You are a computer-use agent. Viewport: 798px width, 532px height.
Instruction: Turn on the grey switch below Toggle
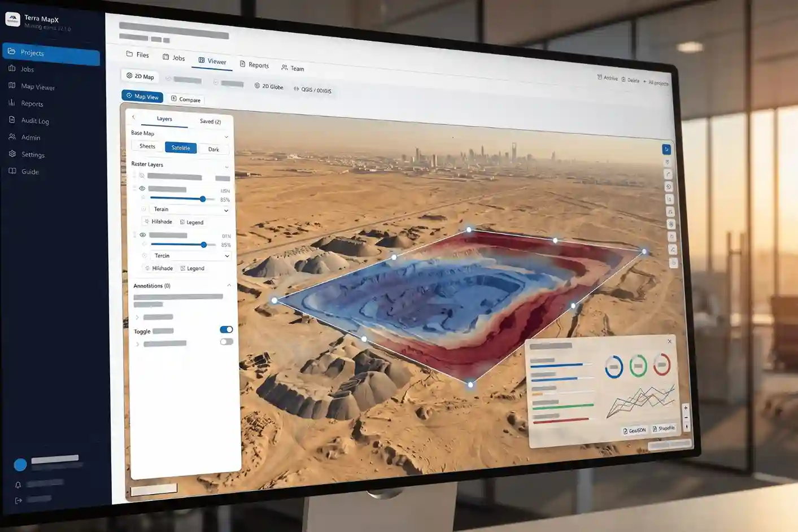point(226,342)
